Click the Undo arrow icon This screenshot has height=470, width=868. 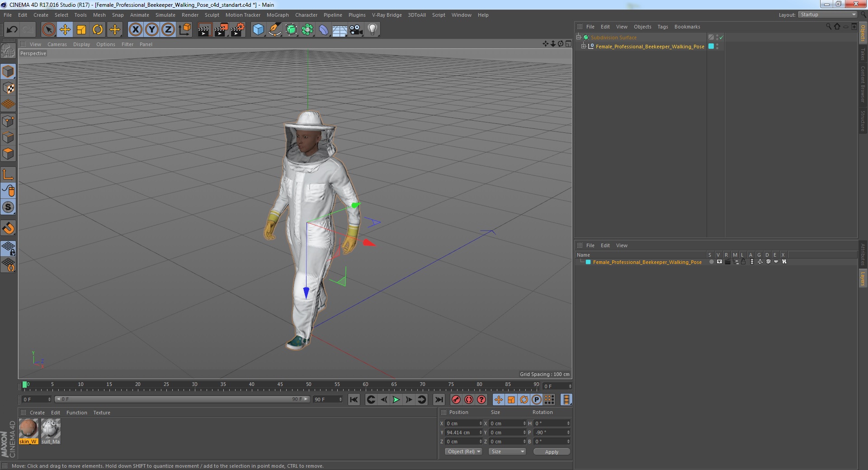pyautogui.click(x=12, y=30)
